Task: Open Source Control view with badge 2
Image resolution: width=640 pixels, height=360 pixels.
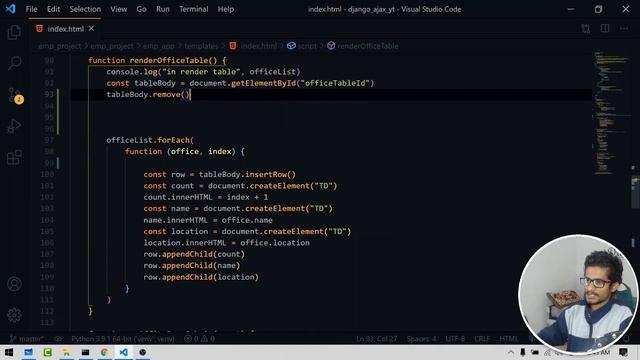Action: [x=15, y=95]
